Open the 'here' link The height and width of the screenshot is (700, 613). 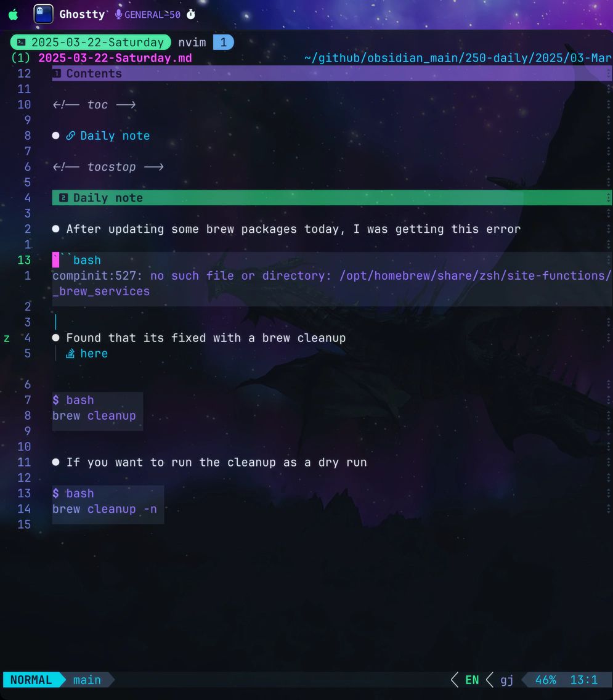(94, 354)
